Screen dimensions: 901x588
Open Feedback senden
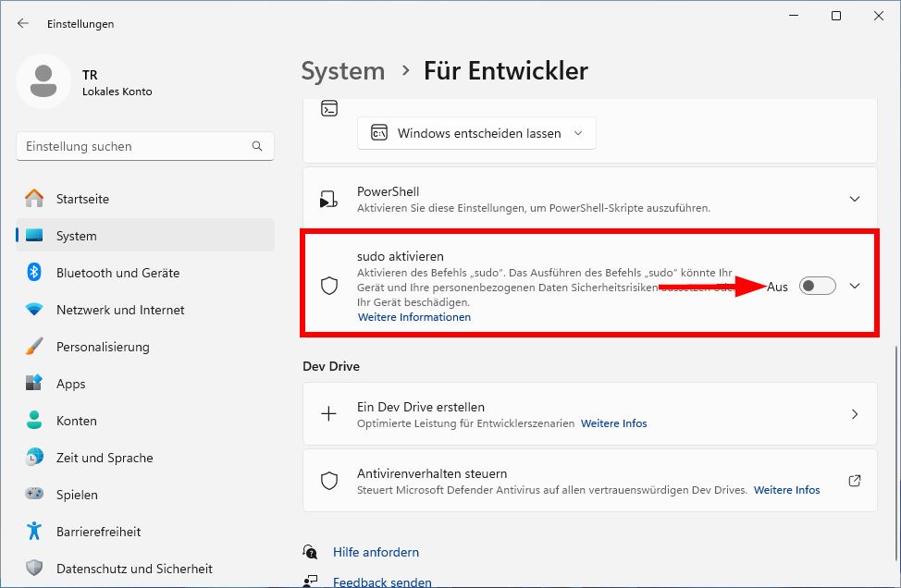381,582
